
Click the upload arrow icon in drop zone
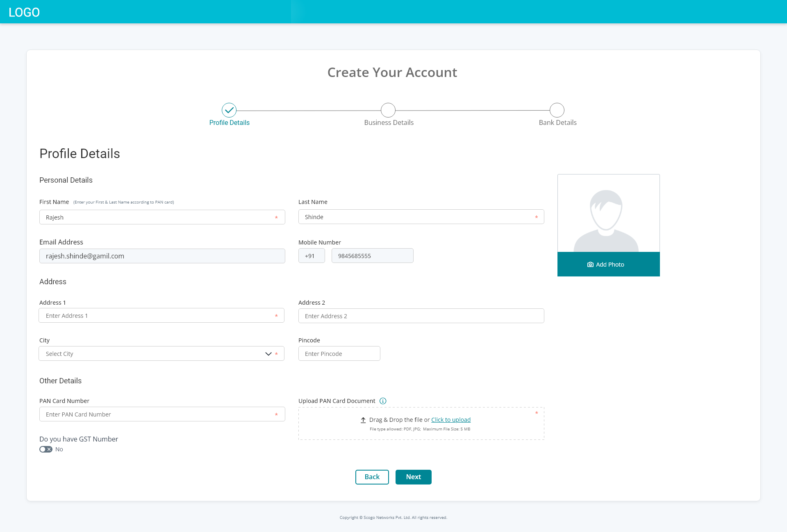[363, 420]
